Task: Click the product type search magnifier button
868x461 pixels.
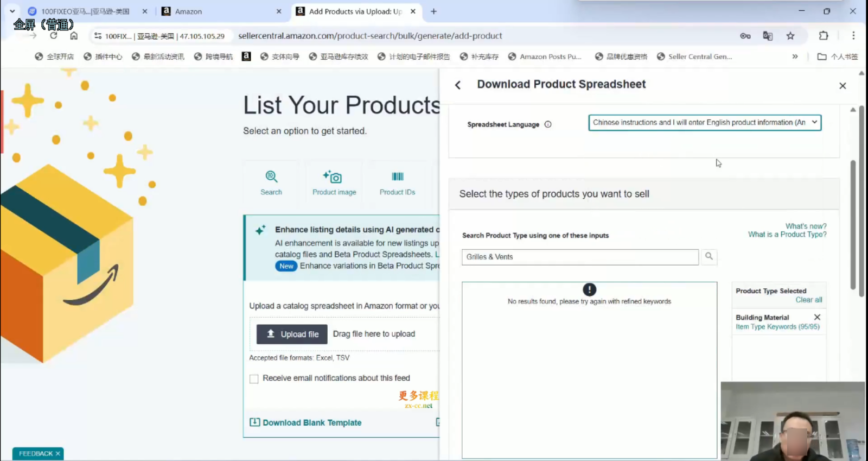Action: (x=709, y=257)
